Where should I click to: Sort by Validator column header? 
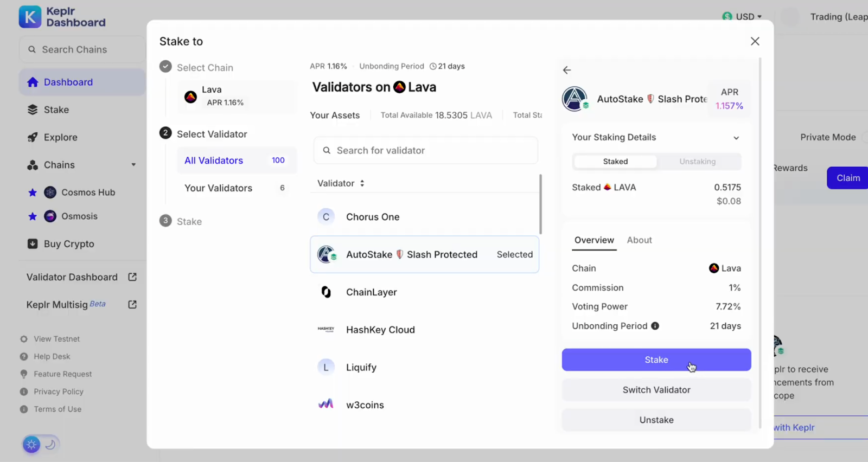[341, 183]
